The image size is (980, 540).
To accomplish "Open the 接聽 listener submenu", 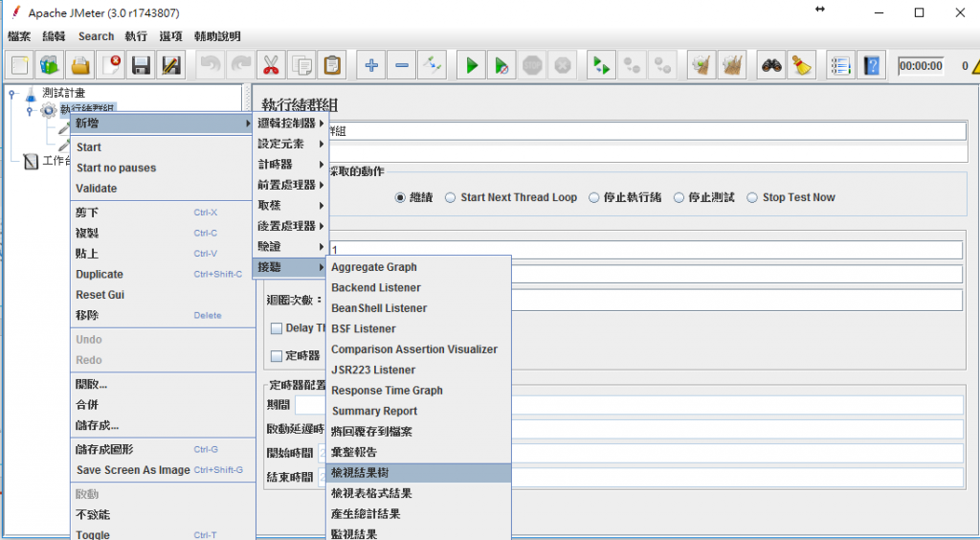I will pyautogui.click(x=291, y=267).
